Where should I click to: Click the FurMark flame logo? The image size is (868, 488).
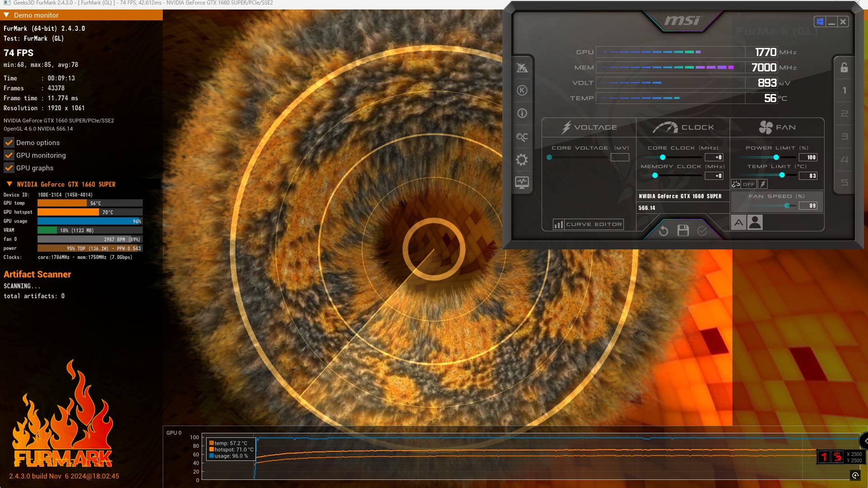62,413
